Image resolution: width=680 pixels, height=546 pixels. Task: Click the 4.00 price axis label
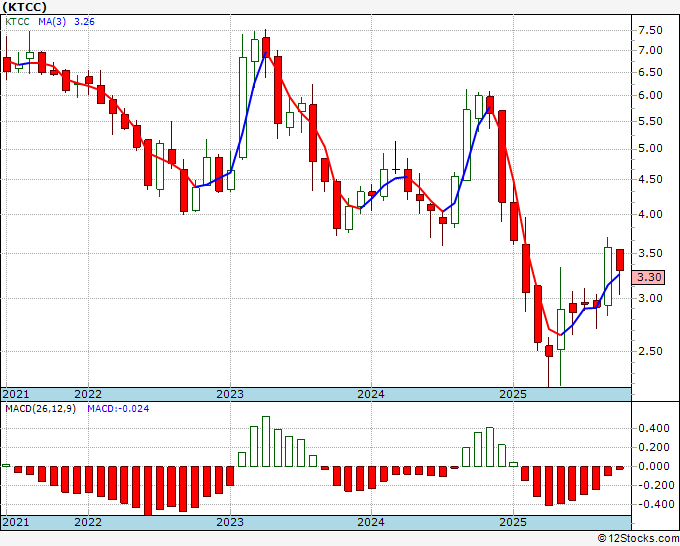point(650,214)
